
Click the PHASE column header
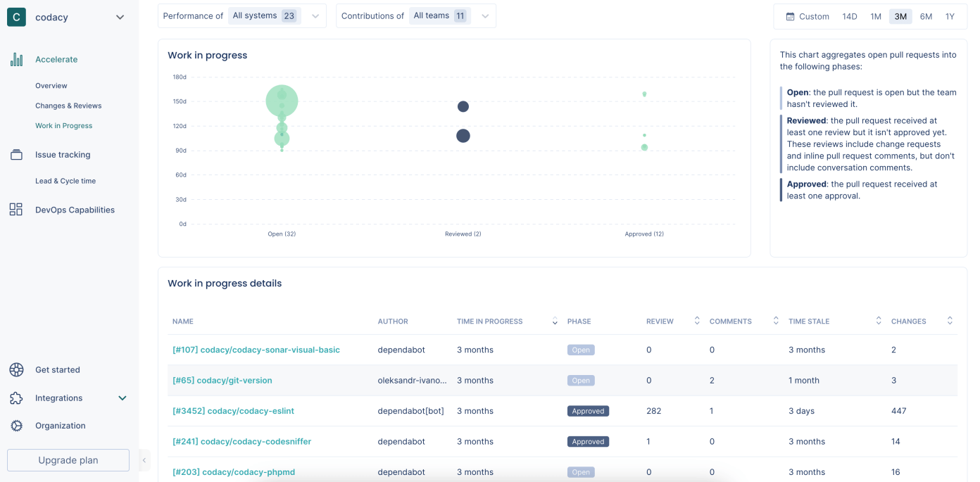click(x=579, y=322)
